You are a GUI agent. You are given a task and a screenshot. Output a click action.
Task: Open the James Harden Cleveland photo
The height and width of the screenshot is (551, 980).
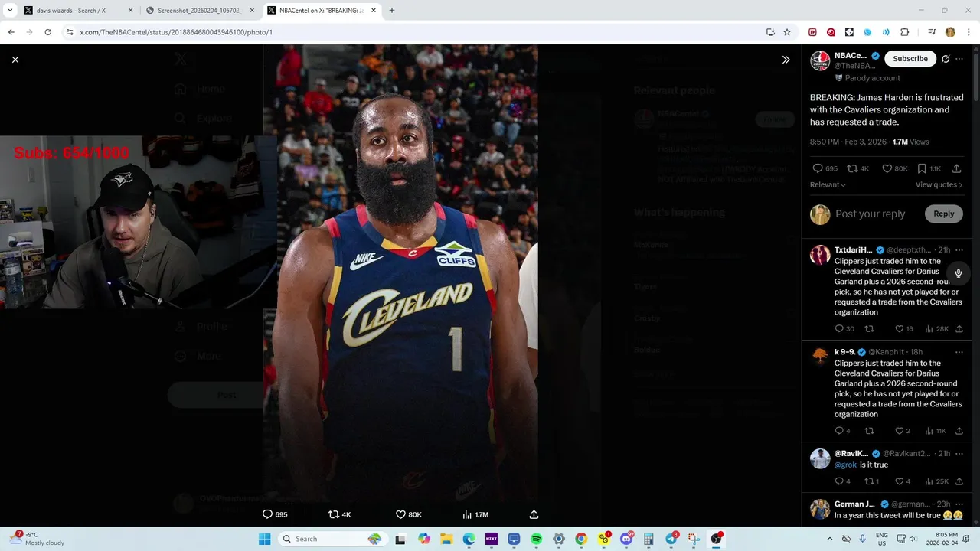coord(400,273)
